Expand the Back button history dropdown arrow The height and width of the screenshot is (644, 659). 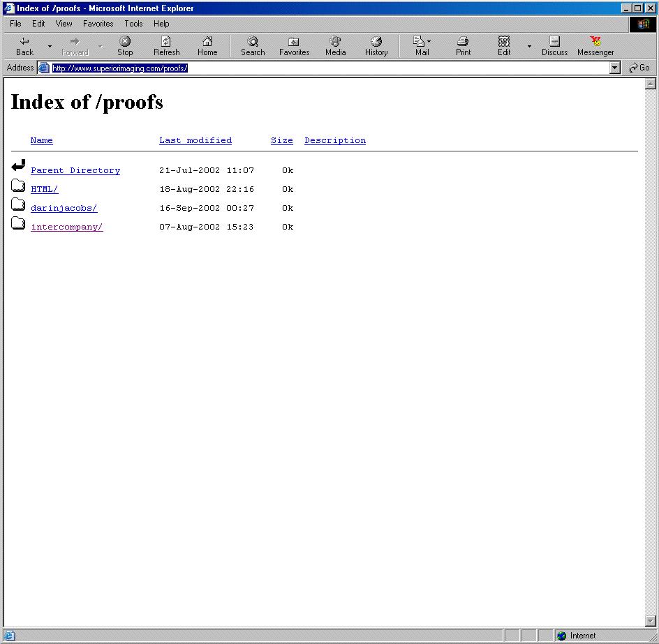coord(50,47)
